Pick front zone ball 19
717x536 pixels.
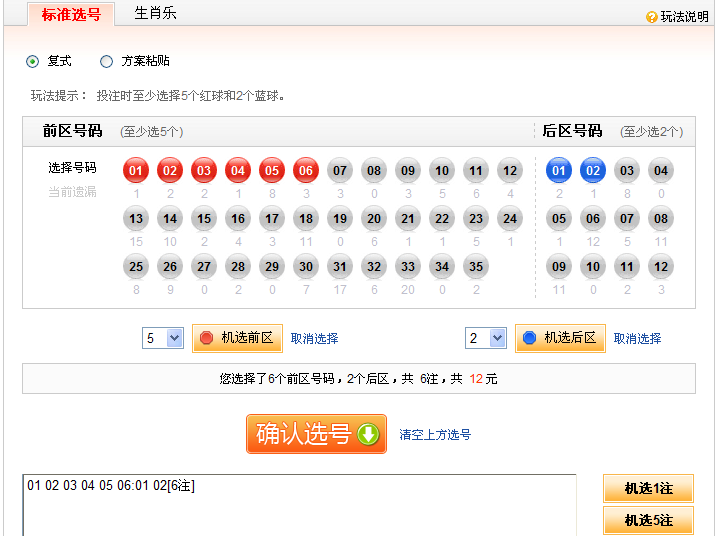coord(340,218)
